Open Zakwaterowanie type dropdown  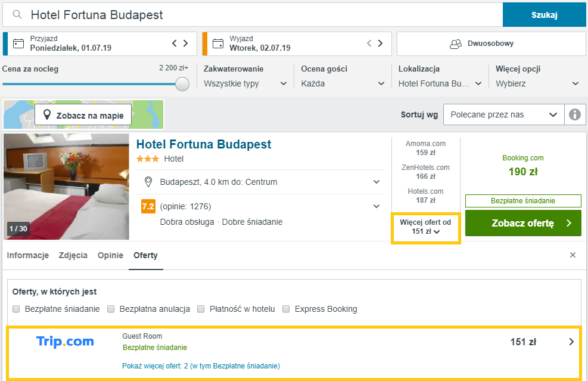(x=245, y=83)
